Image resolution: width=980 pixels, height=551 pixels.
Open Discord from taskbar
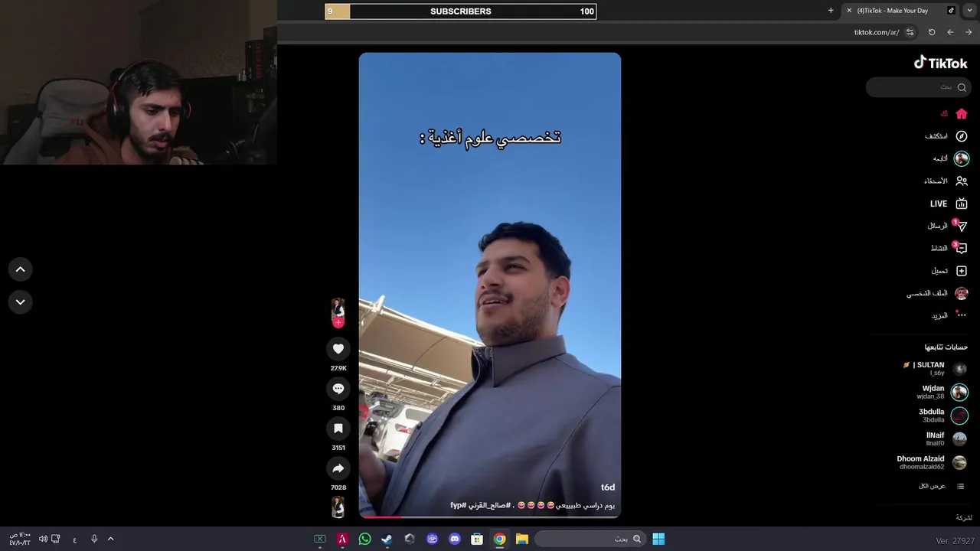(x=455, y=539)
